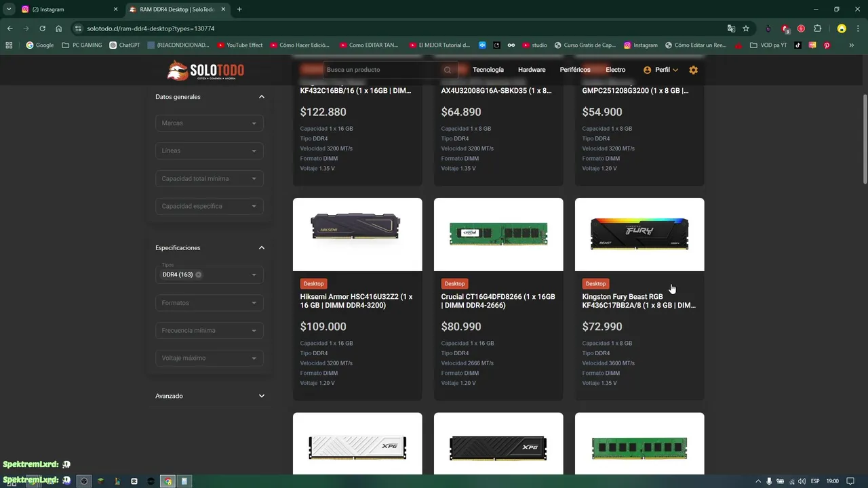
Task: Open the AX4U32008G16A-SBKD35 product link
Action: [496, 91]
